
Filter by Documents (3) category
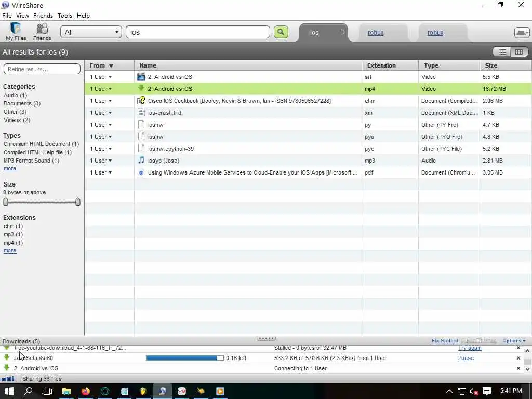(x=22, y=103)
